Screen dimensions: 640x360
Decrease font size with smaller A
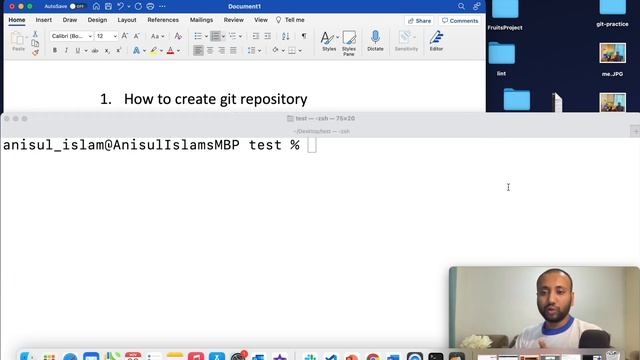click(137, 36)
